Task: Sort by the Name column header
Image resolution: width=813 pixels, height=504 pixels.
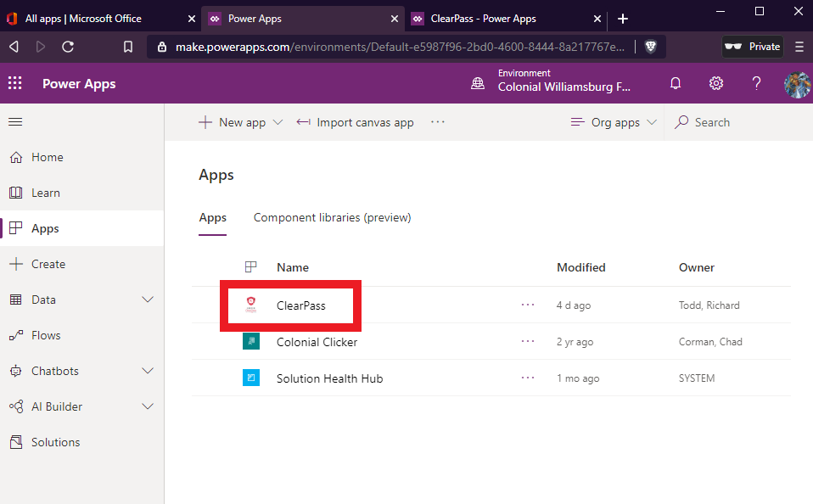Action: pos(293,267)
